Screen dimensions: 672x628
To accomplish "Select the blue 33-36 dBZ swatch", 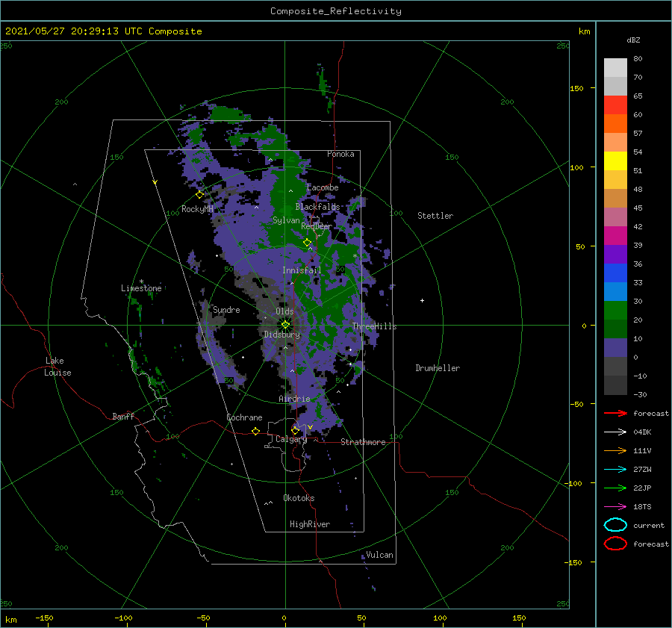I will [615, 273].
